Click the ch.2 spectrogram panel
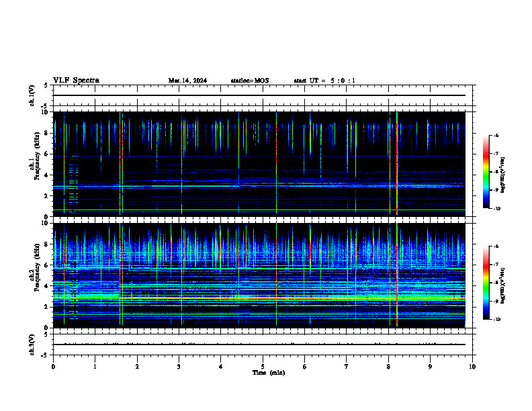 (259, 275)
